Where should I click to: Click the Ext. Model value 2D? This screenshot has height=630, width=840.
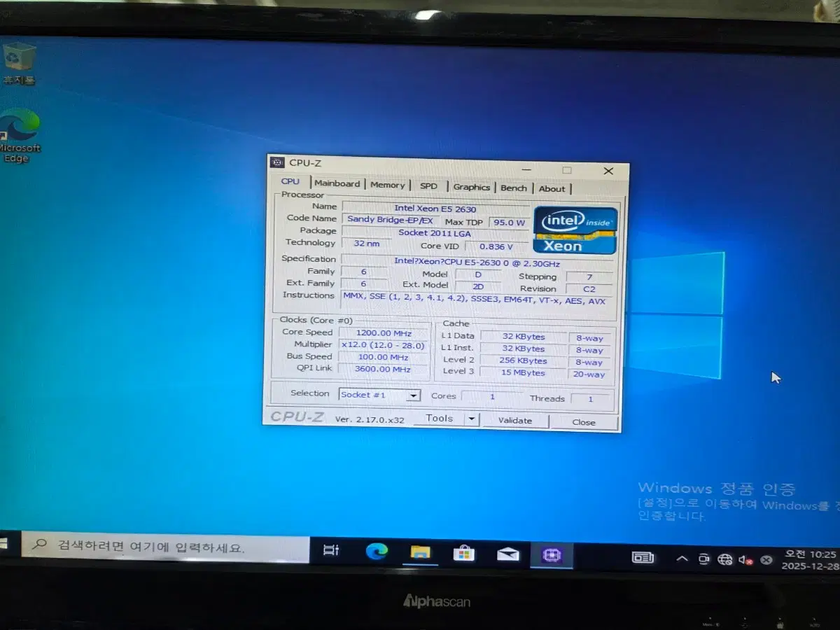[478, 286]
